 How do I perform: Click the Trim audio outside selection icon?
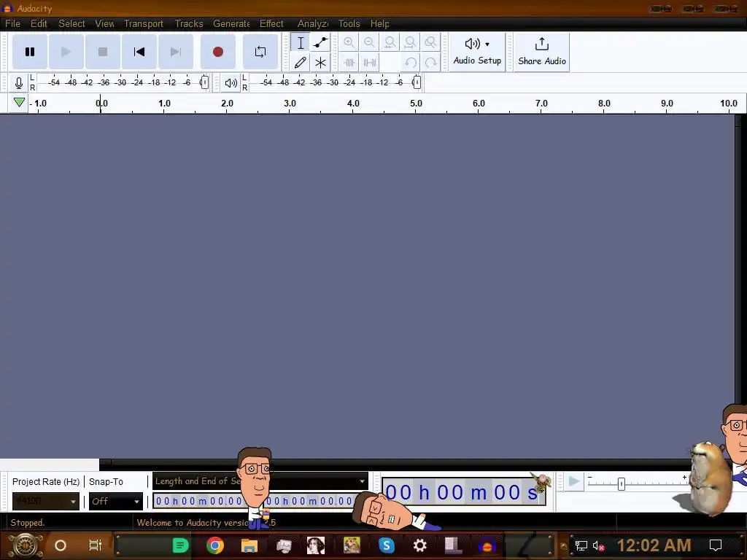(349, 63)
